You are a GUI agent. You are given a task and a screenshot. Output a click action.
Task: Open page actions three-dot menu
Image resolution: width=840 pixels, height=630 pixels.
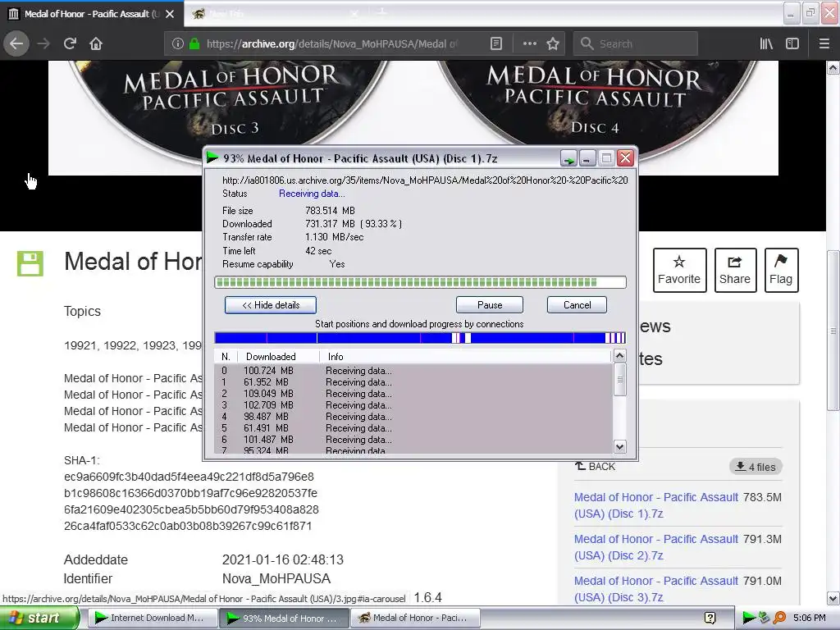coord(529,44)
